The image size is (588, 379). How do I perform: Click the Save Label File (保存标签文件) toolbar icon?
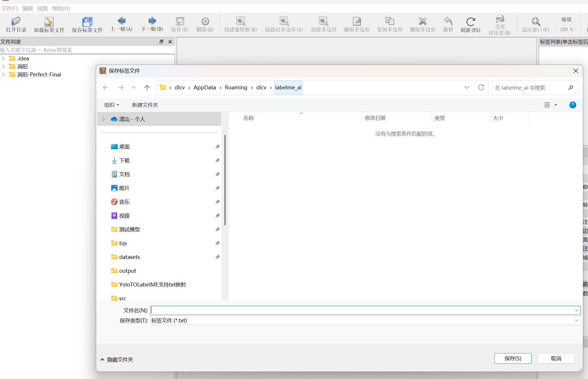coord(87,22)
